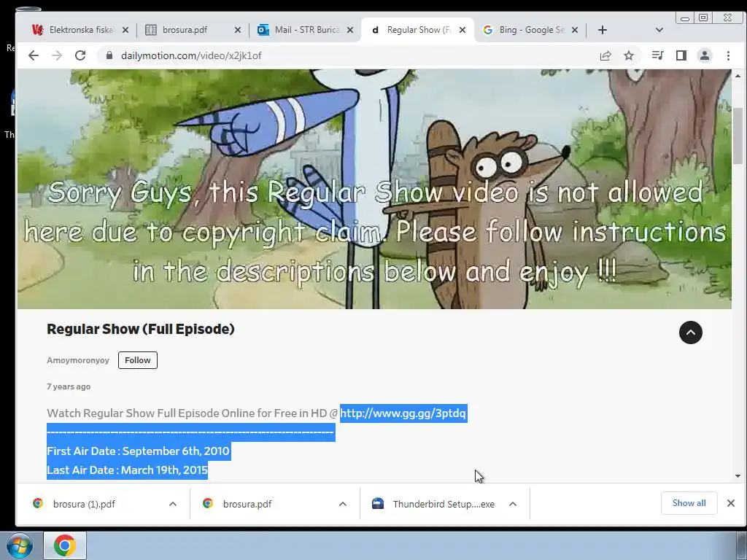Minimize the Chrome window
This screenshot has width=747, height=560.
point(685,18)
